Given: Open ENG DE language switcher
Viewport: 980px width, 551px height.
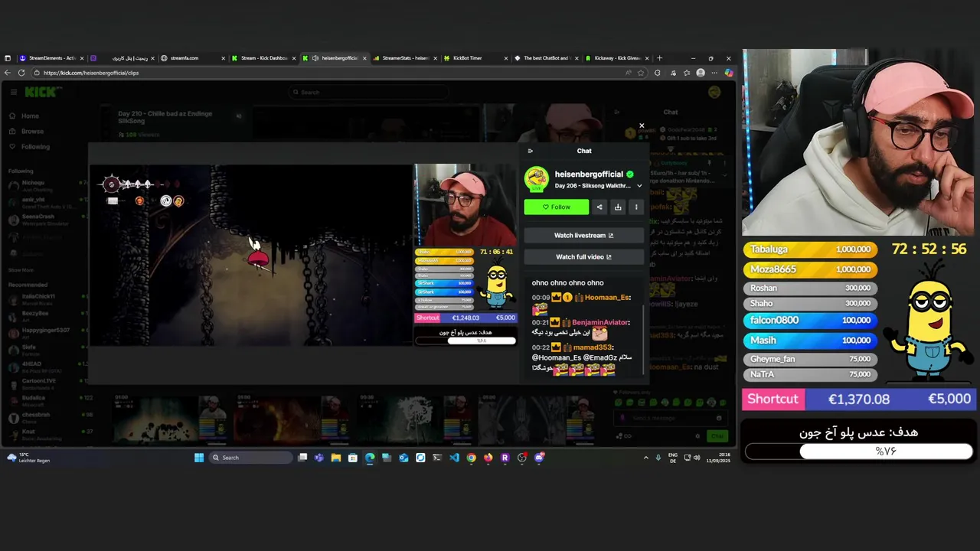Looking at the screenshot, I should (674, 458).
